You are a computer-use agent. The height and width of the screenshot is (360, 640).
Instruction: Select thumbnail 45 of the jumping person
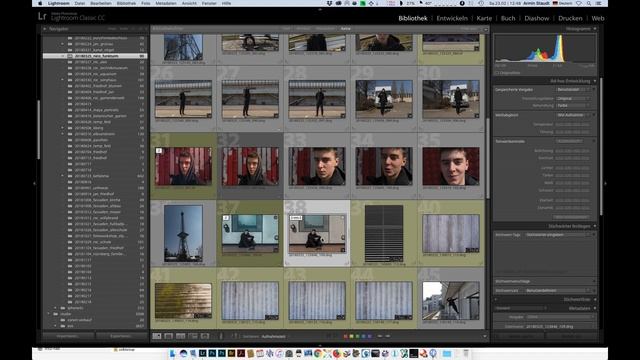click(451, 301)
